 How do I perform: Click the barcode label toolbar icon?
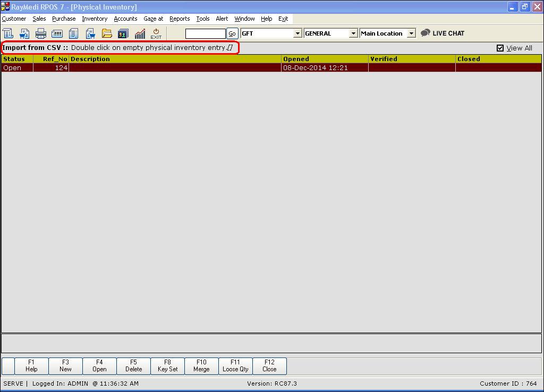coord(57,33)
